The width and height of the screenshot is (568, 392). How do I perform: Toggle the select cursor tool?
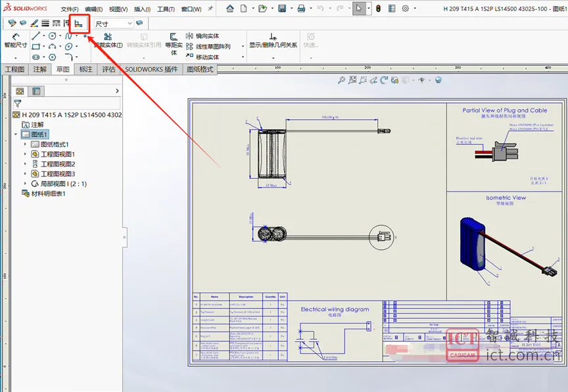click(359, 9)
